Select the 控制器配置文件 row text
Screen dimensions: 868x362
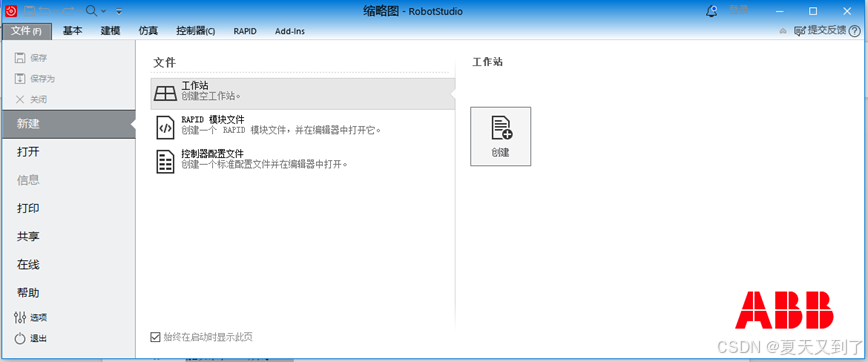pos(265,159)
